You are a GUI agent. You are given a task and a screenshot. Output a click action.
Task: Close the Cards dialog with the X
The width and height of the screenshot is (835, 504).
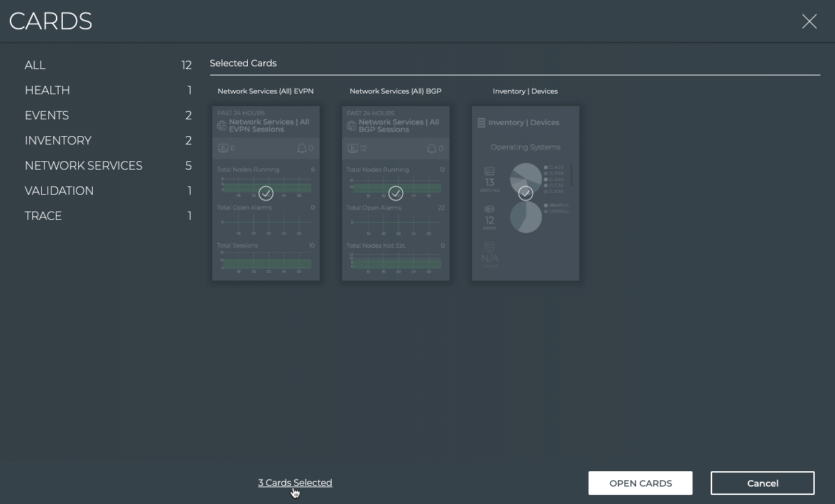click(x=809, y=22)
